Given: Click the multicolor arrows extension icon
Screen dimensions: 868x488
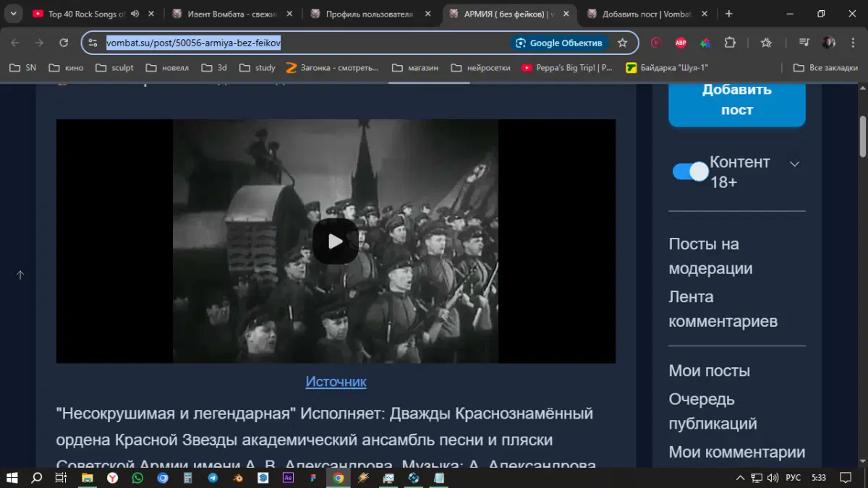Looking at the screenshot, I should pos(705,43).
